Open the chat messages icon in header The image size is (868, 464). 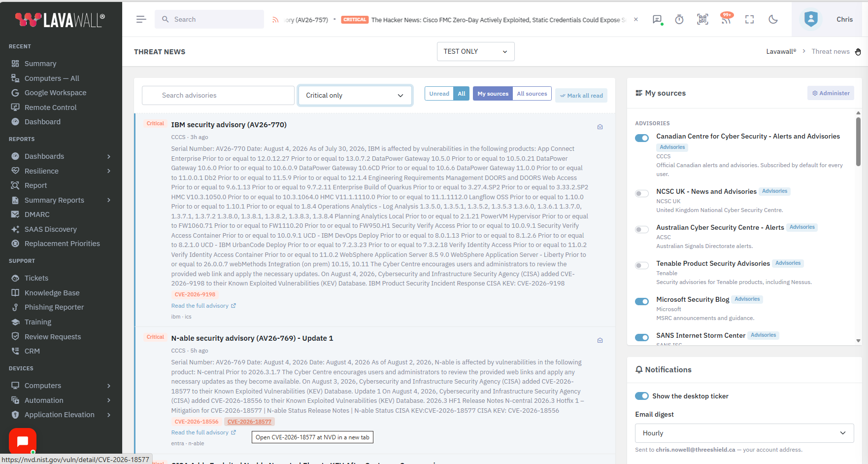point(657,20)
